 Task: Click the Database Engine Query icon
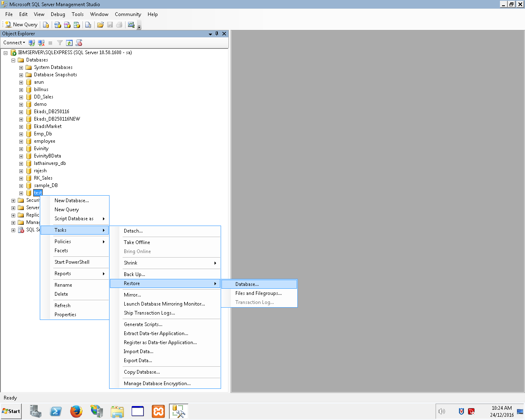pos(46,25)
